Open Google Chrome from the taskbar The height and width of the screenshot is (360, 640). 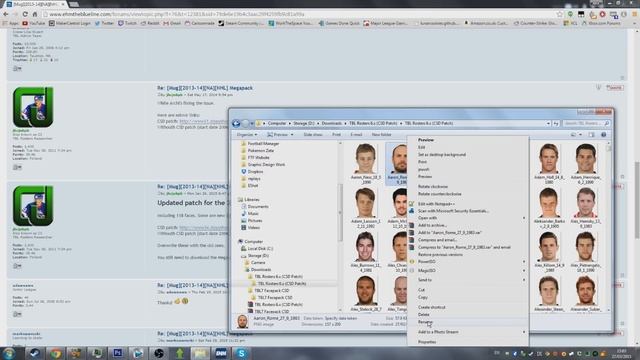coord(56,353)
